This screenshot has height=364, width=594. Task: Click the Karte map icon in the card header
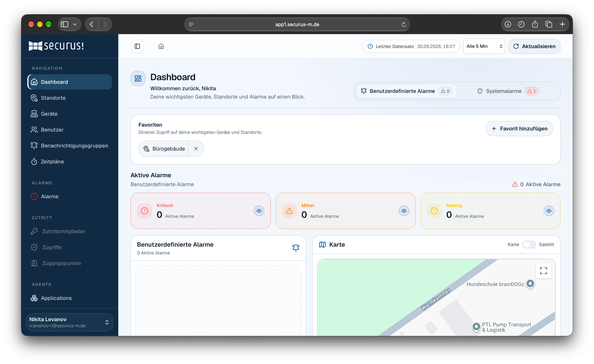point(322,244)
